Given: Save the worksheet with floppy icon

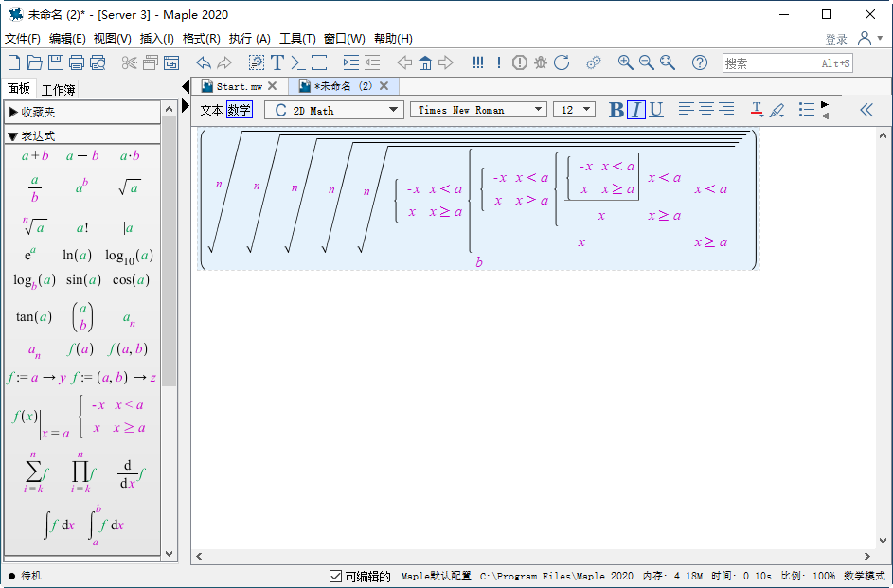Looking at the screenshot, I should coord(55,62).
